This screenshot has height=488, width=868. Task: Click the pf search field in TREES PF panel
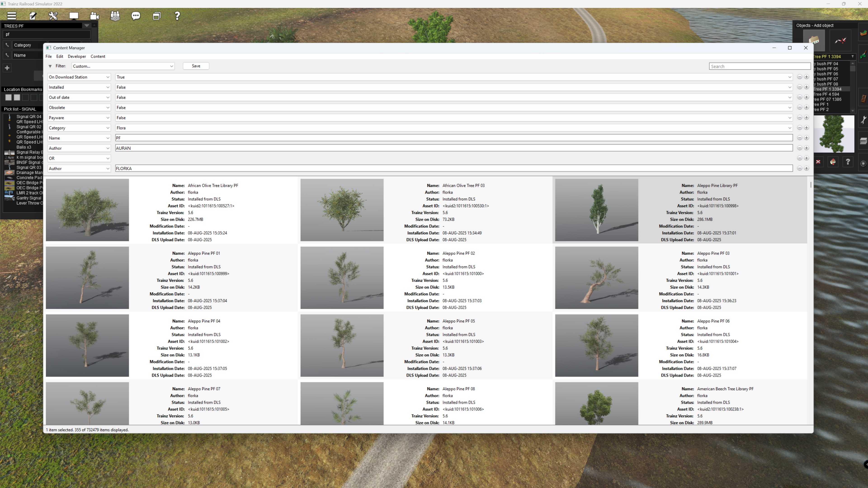coord(47,34)
